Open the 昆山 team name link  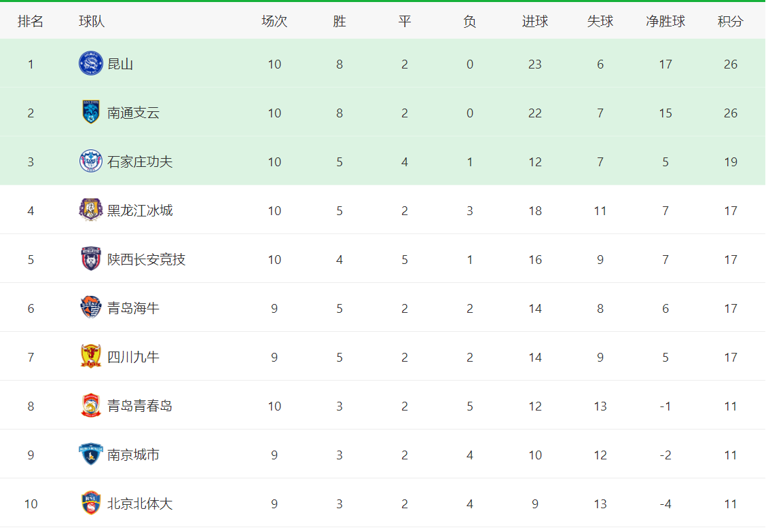(x=120, y=64)
